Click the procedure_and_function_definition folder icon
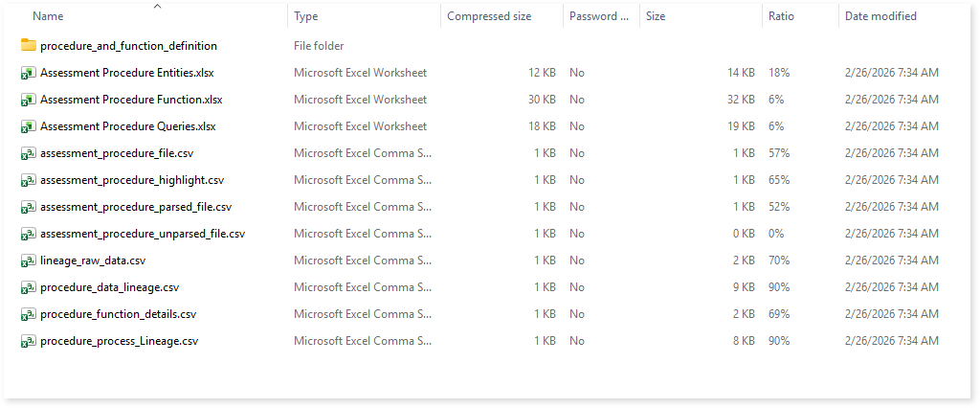 click(x=28, y=46)
